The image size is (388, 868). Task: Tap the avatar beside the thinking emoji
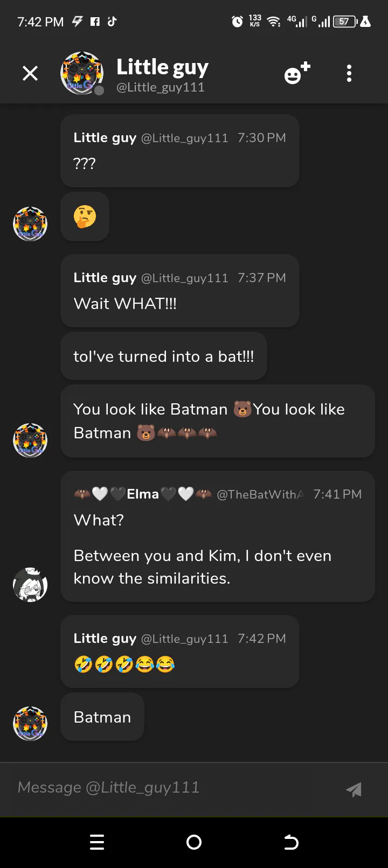[x=30, y=223]
